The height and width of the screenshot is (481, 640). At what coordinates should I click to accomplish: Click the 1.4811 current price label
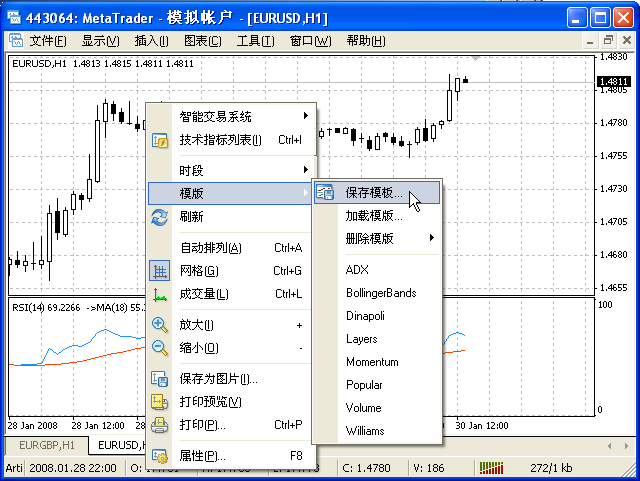614,82
